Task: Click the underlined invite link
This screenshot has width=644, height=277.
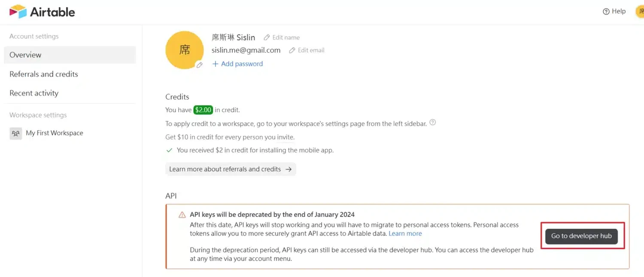Action: (x=286, y=137)
